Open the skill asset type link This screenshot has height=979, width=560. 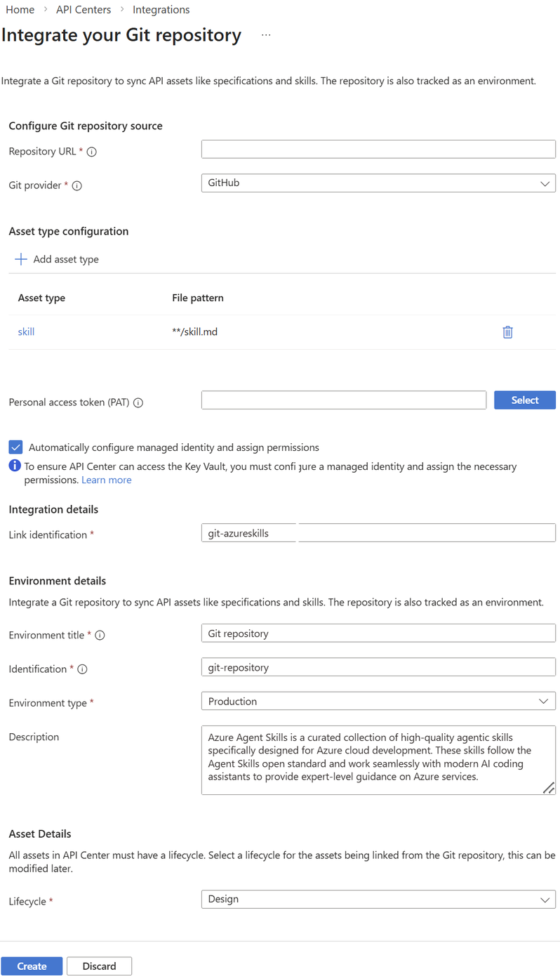(26, 332)
